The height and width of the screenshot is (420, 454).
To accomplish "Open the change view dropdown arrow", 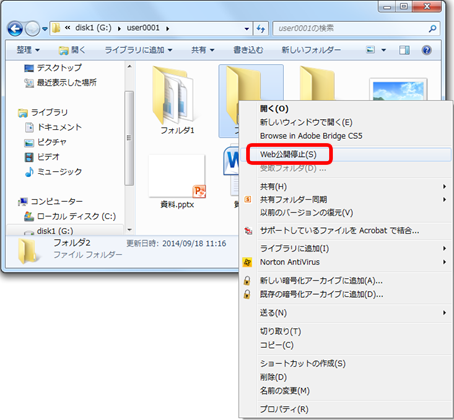I will click(384, 50).
